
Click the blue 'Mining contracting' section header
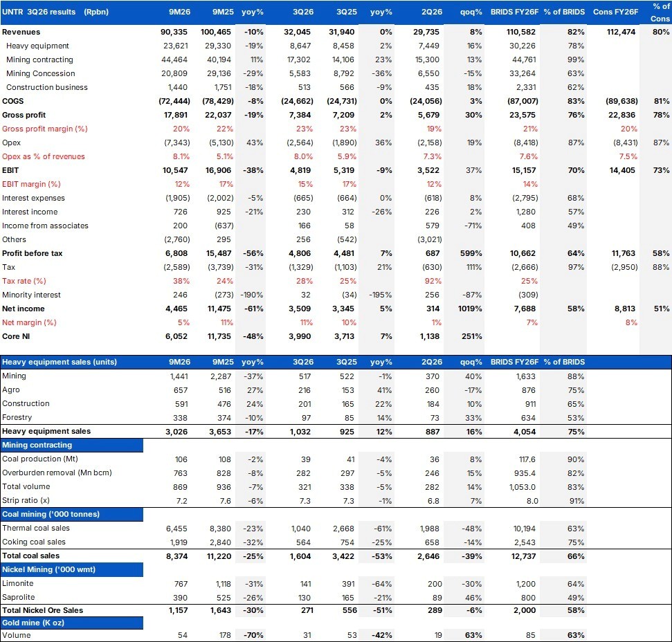[71, 445]
